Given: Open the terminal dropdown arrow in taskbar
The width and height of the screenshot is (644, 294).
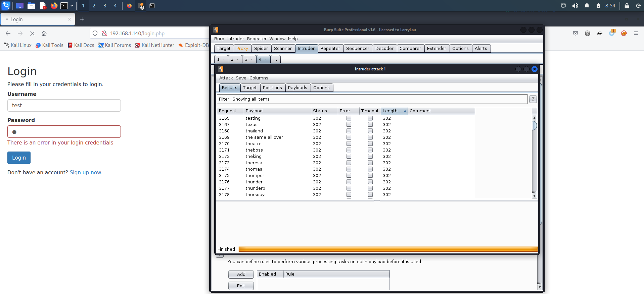Looking at the screenshot, I should coord(72,6).
